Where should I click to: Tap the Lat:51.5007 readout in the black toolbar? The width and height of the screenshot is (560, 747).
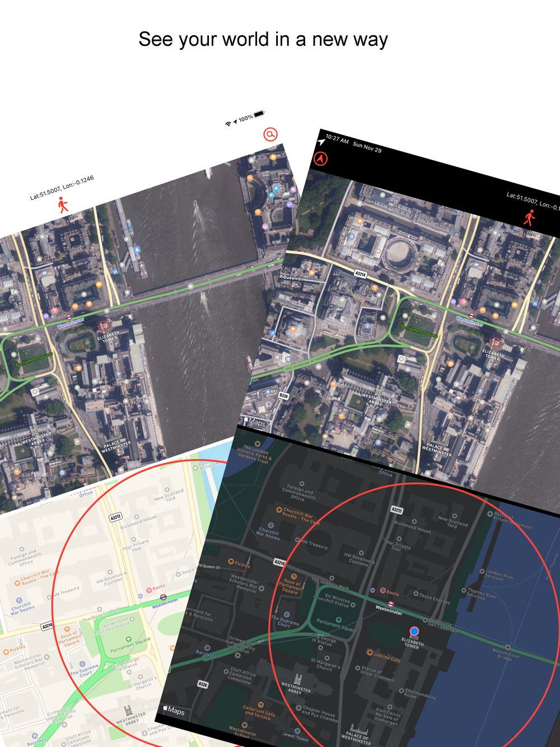click(533, 201)
